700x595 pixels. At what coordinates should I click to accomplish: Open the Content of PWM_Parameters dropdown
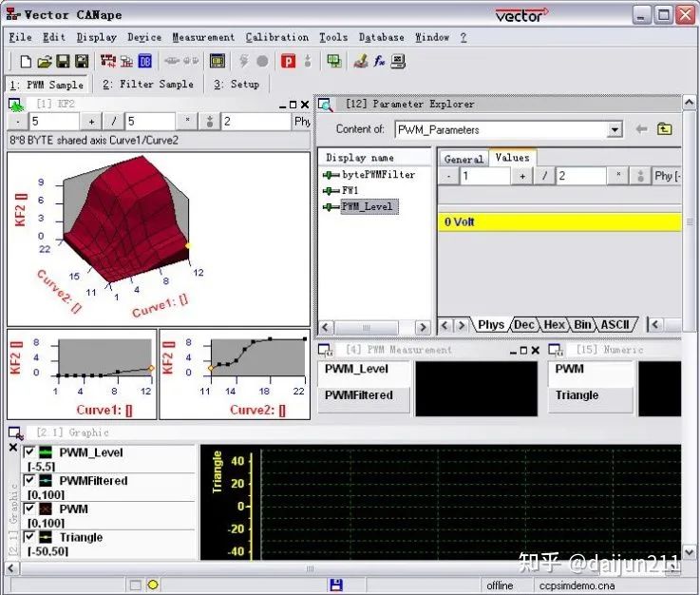615,129
